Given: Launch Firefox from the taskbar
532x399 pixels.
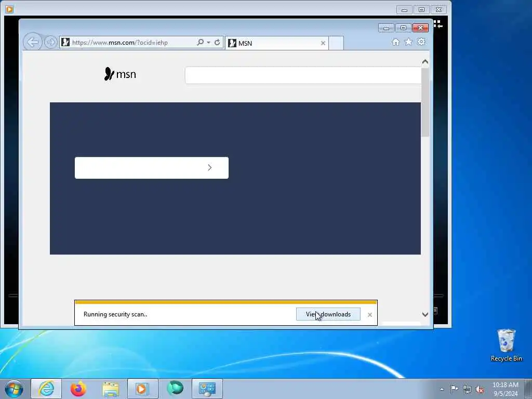Looking at the screenshot, I should coord(78,389).
